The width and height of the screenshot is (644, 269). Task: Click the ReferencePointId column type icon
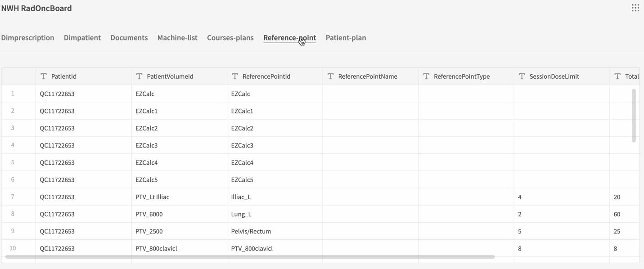pos(235,76)
